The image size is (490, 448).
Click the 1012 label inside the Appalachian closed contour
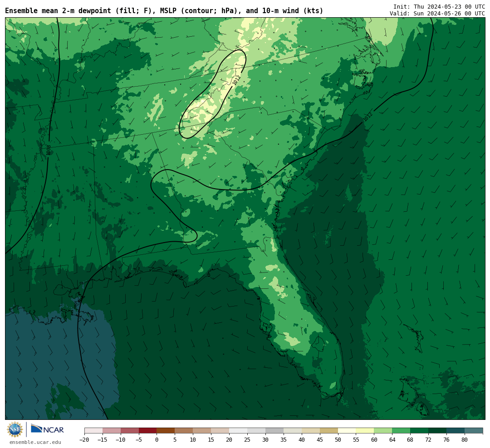point(237,80)
